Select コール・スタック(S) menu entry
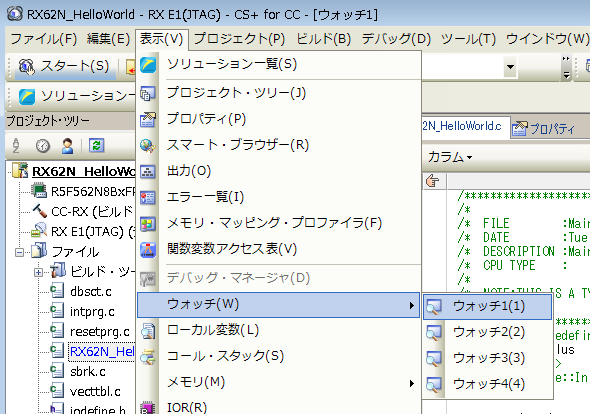 [x=278, y=356]
